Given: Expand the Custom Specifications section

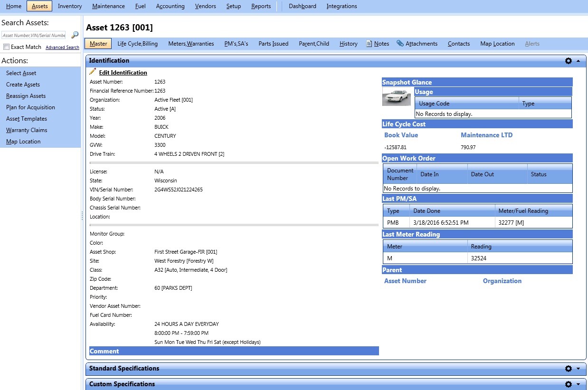Looking at the screenshot, I should tap(578, 384).
